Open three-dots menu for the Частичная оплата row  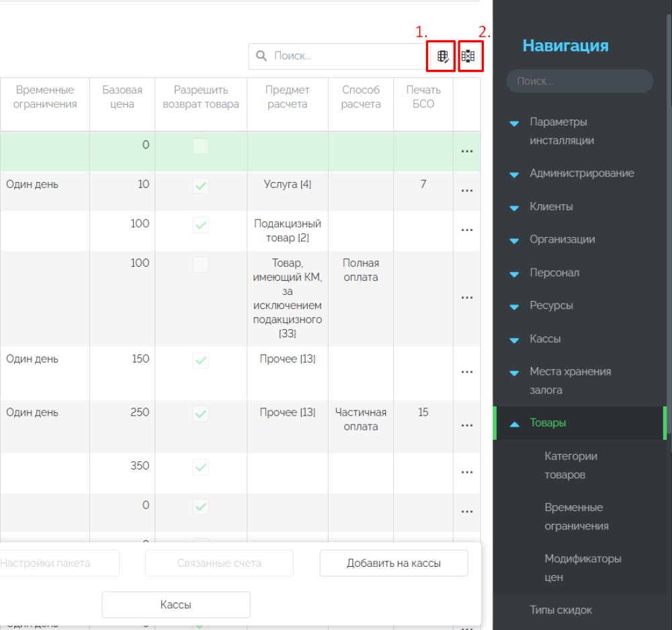point(467,425)
